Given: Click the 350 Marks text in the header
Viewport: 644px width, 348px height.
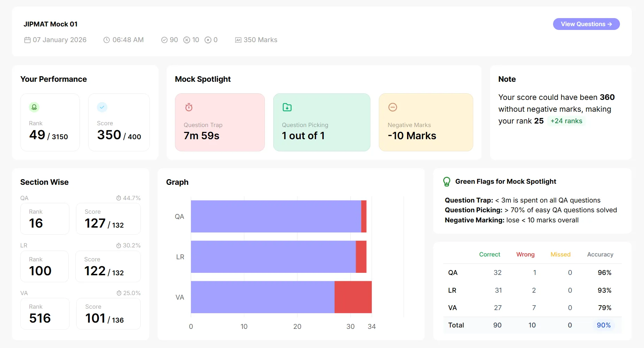Looking at the screenshot, I should [260, 40].
